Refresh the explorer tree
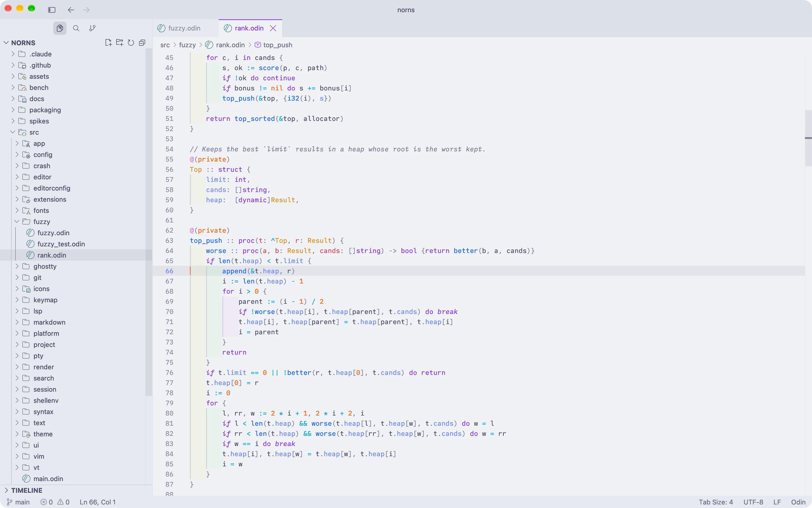The image size is (812, 508). coord(131,43)
